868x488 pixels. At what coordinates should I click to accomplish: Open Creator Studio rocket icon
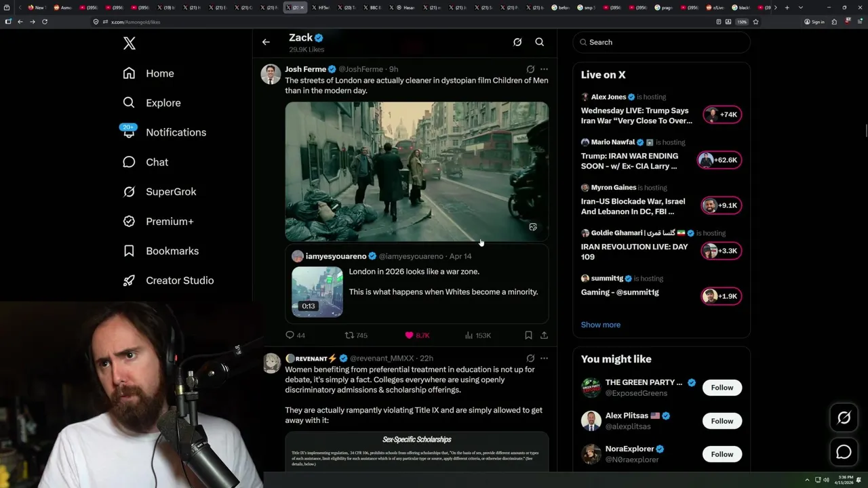(129, 281)
